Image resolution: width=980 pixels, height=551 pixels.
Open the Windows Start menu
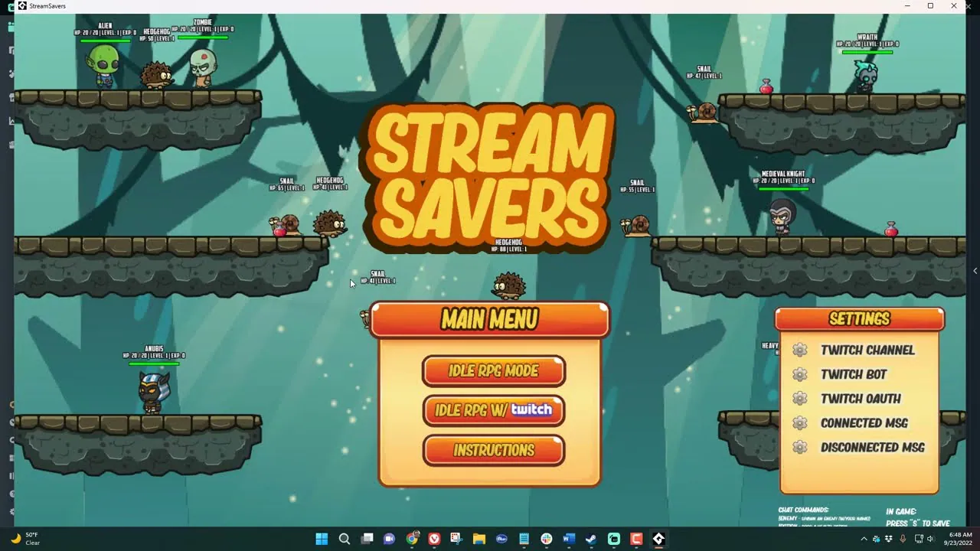click(322, 539)
